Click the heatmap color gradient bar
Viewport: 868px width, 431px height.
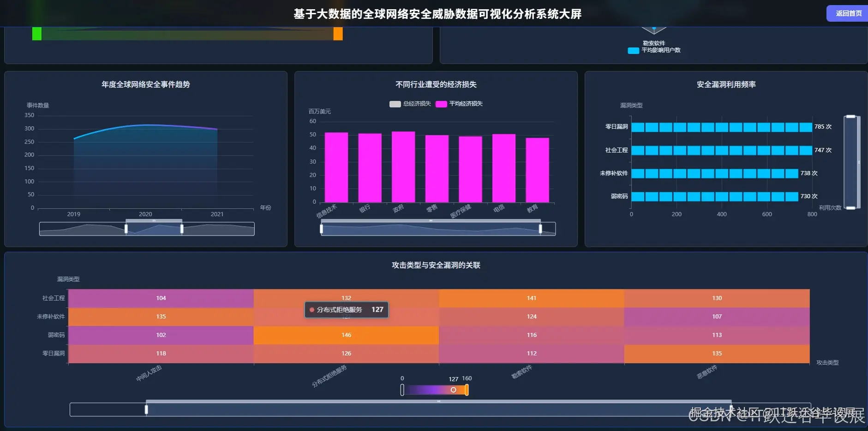pyautogui.click(x=434, y=390)
